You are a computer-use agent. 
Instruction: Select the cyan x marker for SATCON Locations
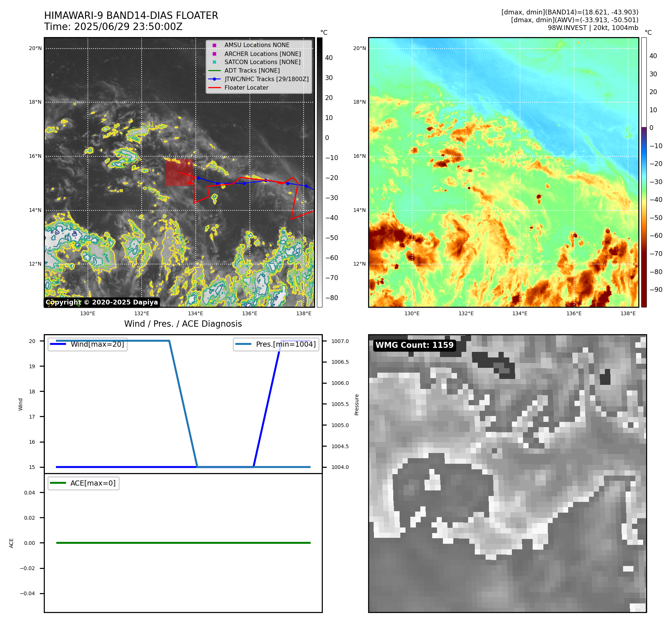pos(214,62)
